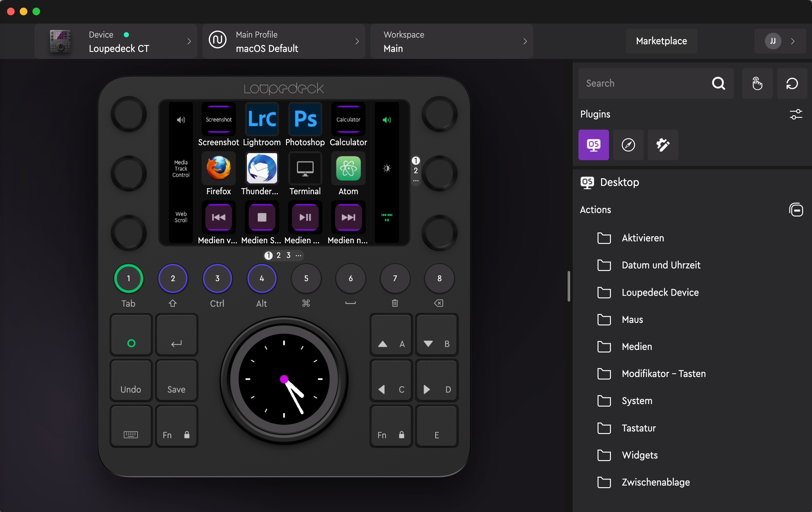
Task: Select the brightness dial slot
Action: coord(387,168)
